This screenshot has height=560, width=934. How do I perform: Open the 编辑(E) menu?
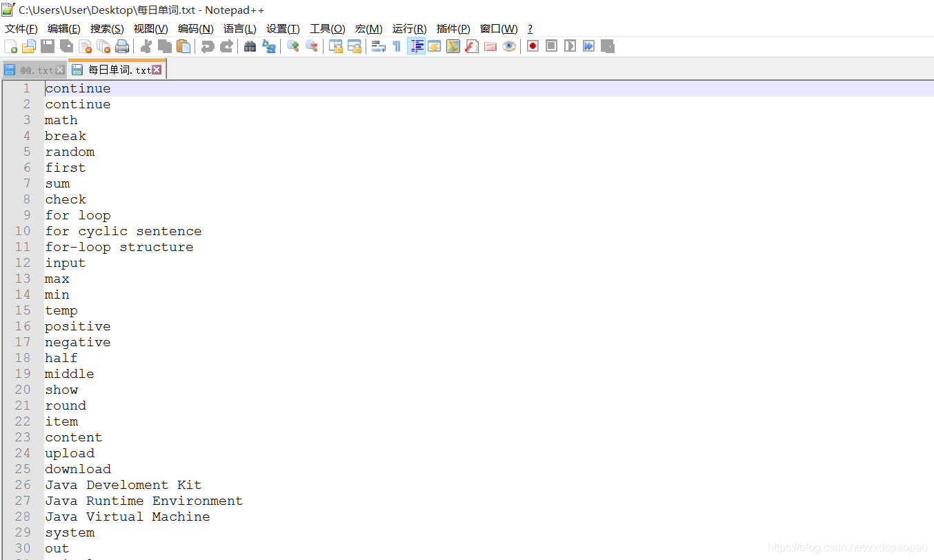click(x=64, y=28)
